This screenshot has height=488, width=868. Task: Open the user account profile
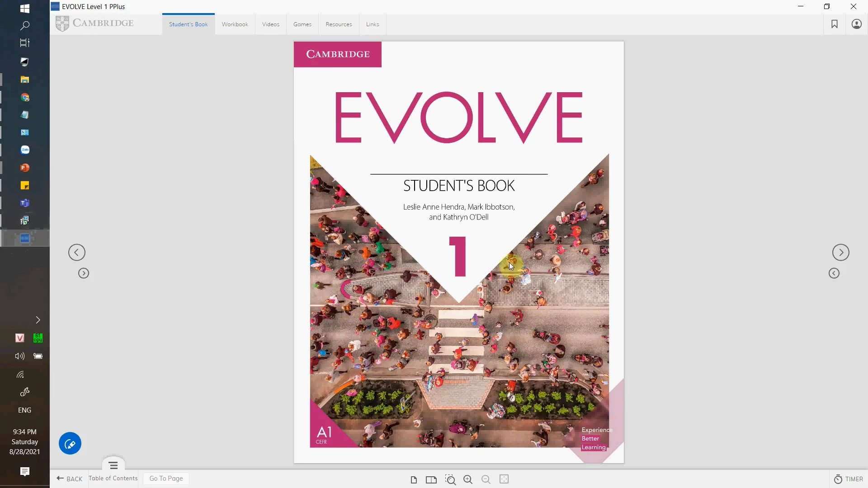(856, 24)
